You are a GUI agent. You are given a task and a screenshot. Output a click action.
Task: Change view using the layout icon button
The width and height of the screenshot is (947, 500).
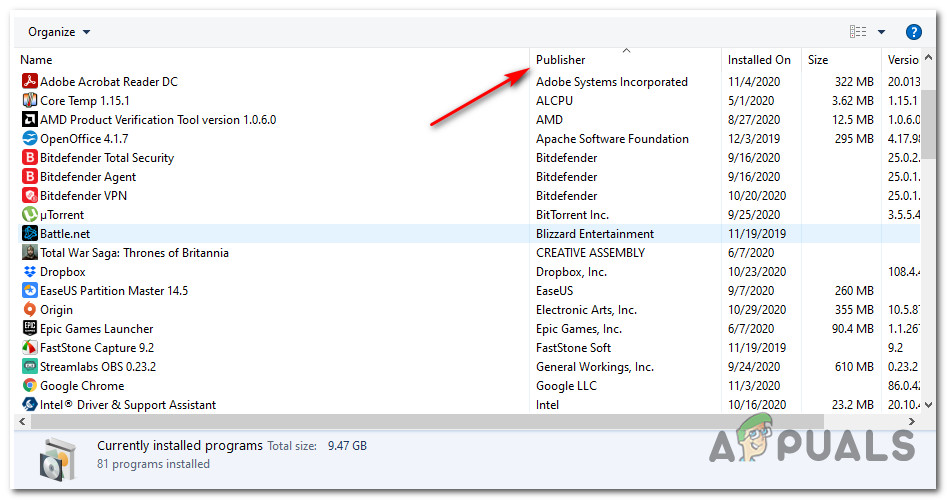(858, 32)
